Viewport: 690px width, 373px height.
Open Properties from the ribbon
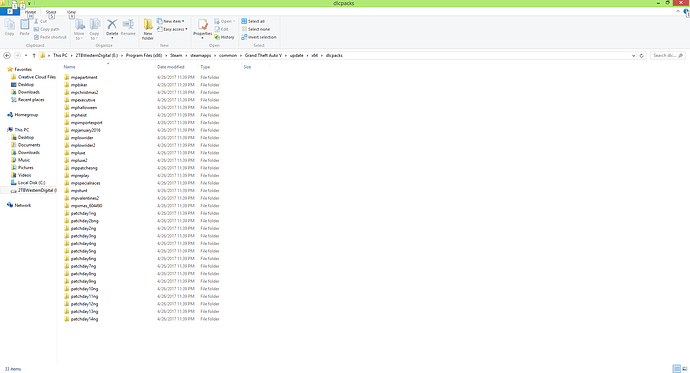click(202, 25)
